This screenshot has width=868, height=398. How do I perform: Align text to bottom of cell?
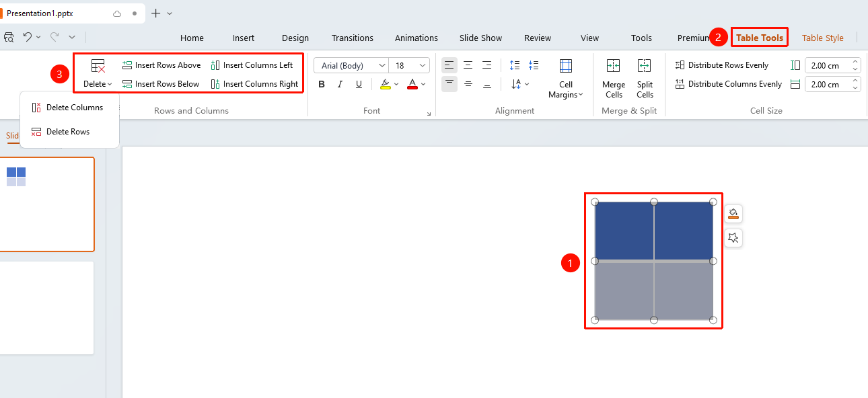coord(486,84)
